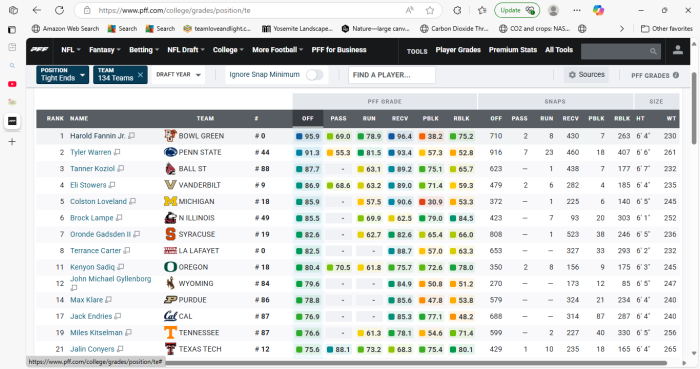Focus the Find a Player input

point(392,75)
